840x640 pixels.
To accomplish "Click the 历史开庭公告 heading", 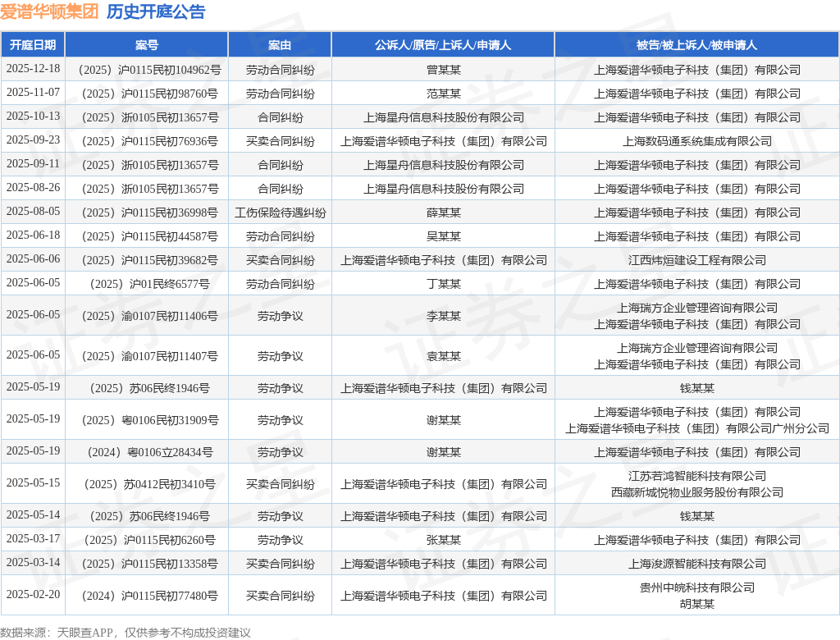I will [156, 11].
